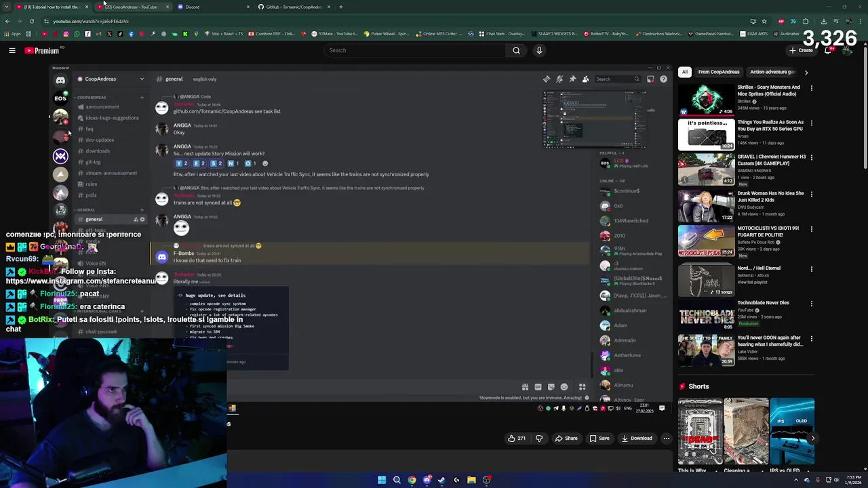This screenshot has height=488, width=868.
Task: Switch to GitHub Tornamic/CoopAndreas tab
Action: pos(294,7)
